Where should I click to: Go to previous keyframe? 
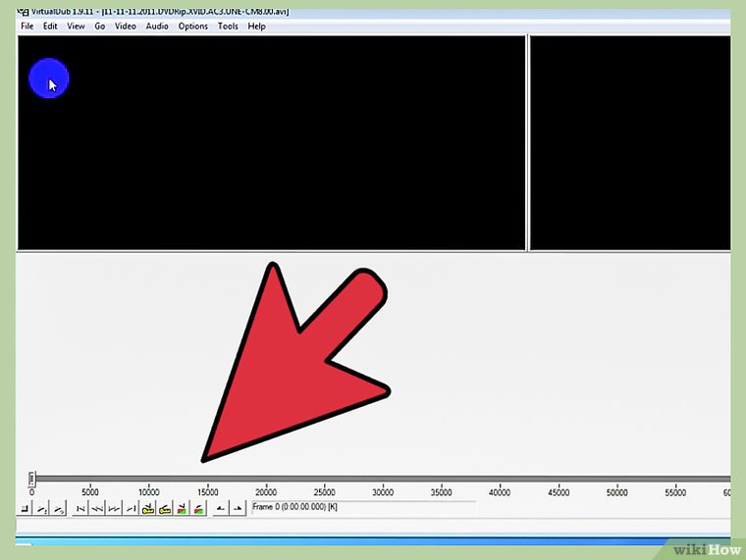click(148, 509)
